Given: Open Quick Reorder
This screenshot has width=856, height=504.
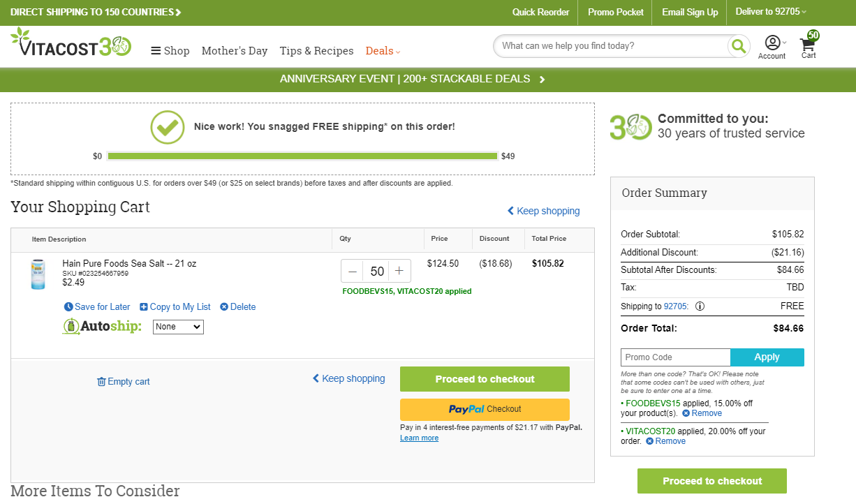Looking at the screenshot, I should (540, 12).
